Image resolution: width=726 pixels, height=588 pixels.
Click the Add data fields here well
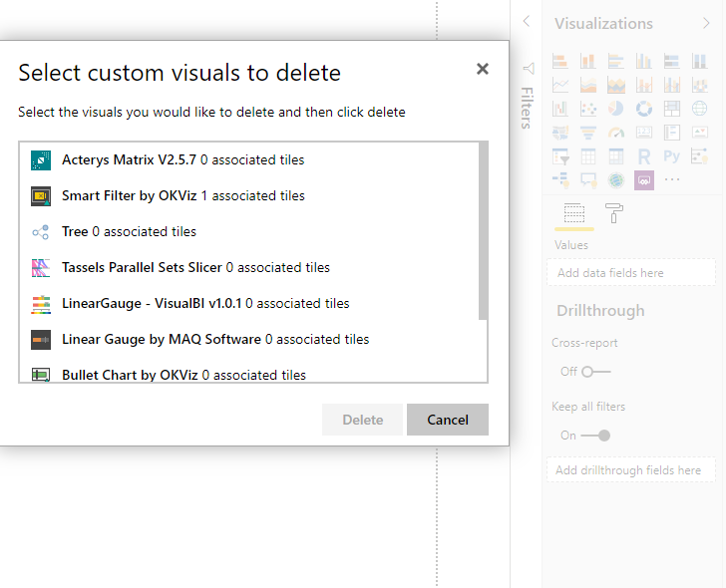tap(631, 273)
